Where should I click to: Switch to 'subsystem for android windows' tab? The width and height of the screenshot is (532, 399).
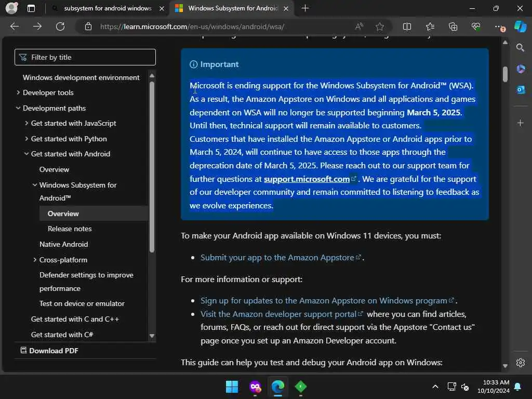(x=108, y=8)
